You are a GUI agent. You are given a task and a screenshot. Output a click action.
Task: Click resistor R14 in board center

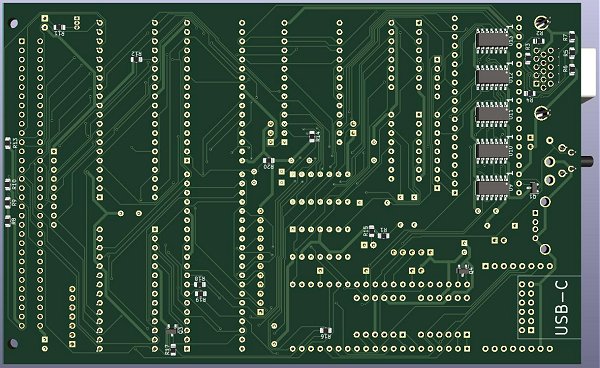tap(312, 135)
